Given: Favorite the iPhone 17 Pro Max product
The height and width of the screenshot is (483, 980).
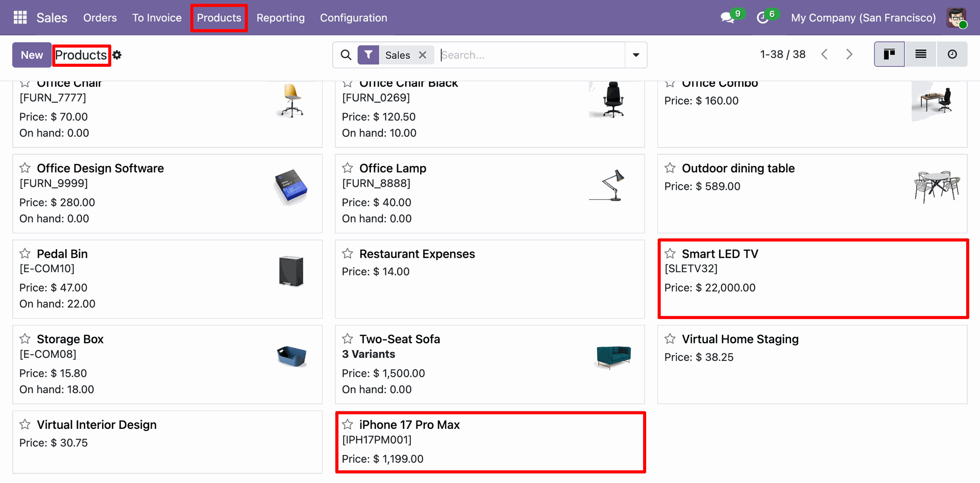Looking at the screenshot, I should click(348, 425).
